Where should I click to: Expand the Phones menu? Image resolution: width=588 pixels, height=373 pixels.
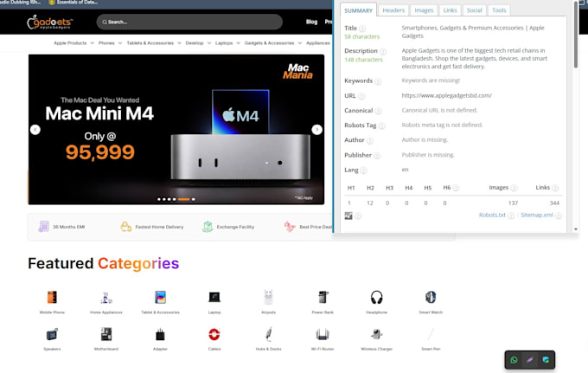pyautogui.click(x=111, y=43)
